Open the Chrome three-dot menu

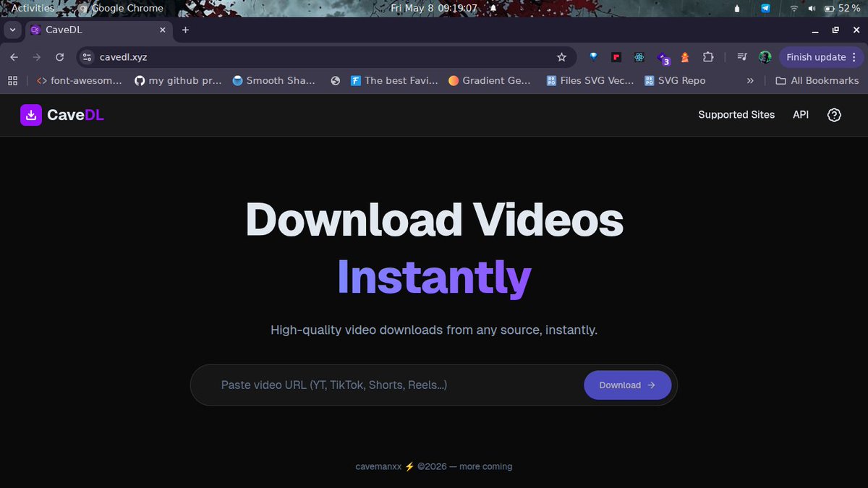pos(854,57)
